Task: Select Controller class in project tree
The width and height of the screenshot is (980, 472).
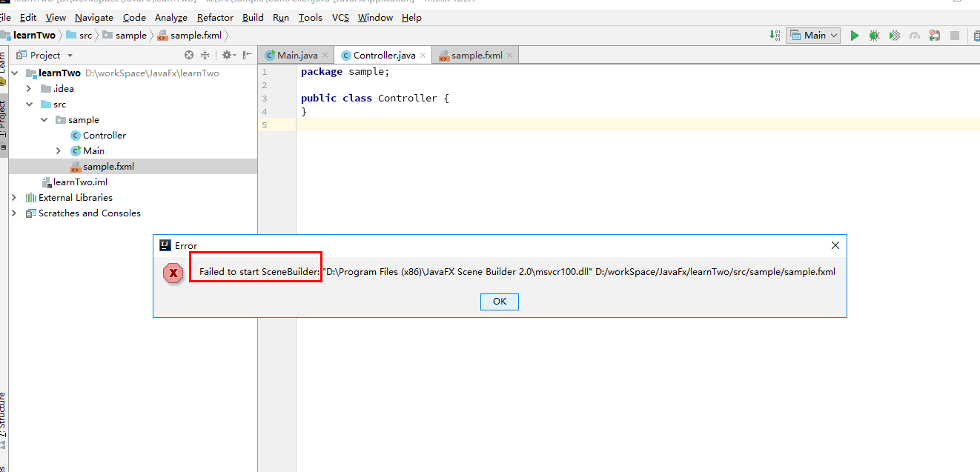Action: point(98,136)
